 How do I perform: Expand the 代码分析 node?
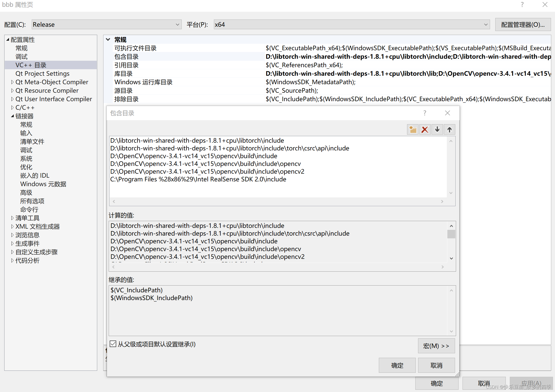click(12, 260)
